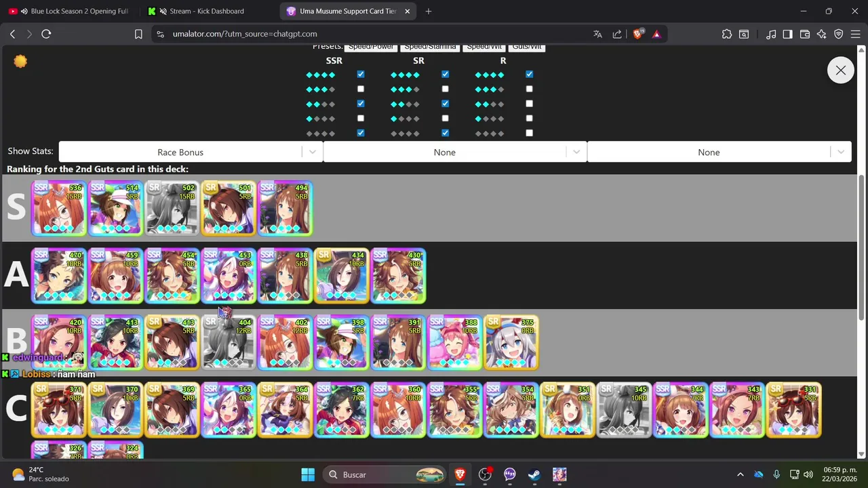
Task: Click the share page icon
Action: [617, 34]
